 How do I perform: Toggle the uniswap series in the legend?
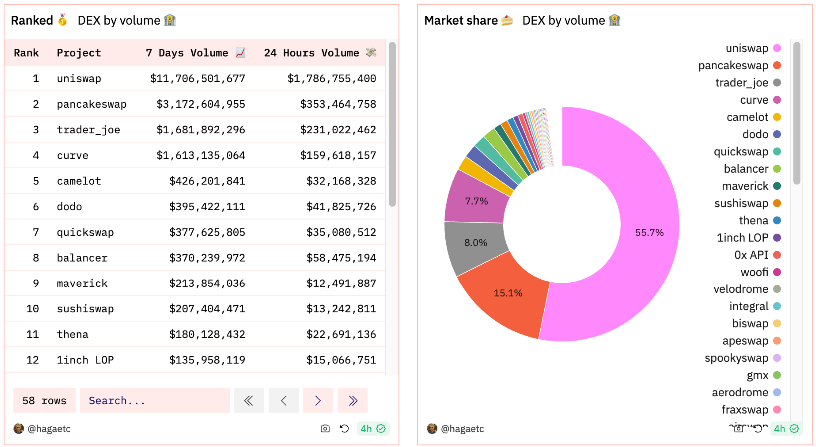point(753,48)
